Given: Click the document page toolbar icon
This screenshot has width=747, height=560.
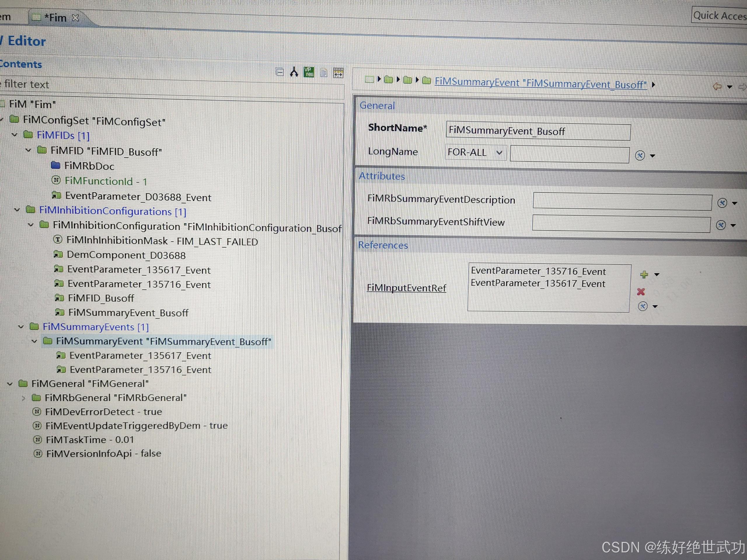Looking at the screenshot, I should [324, 73].
